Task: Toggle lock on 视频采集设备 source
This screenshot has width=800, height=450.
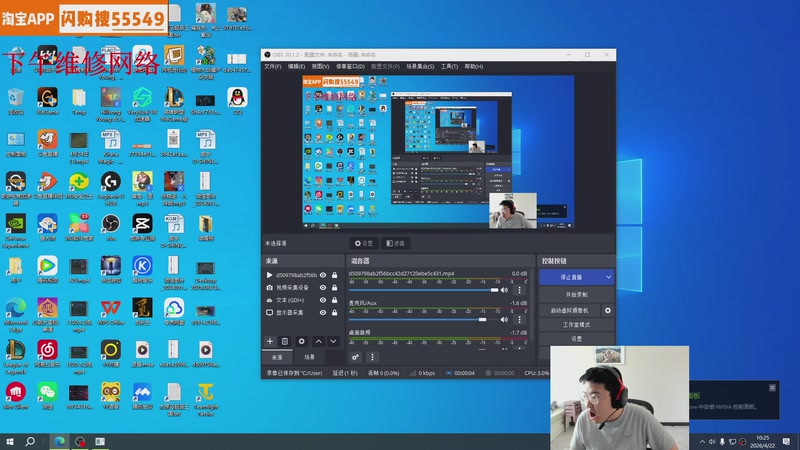Action: 335,287
